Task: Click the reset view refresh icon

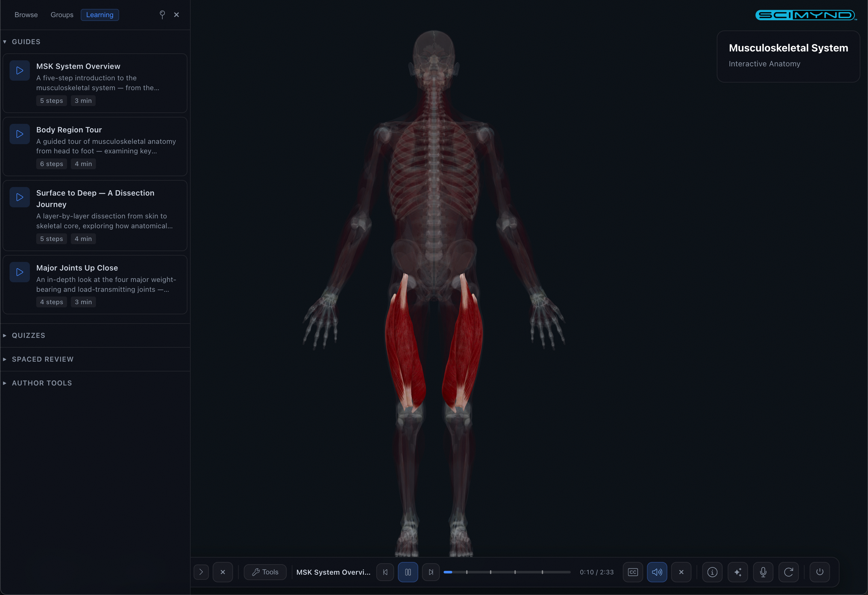Action: tap(788, 572)
